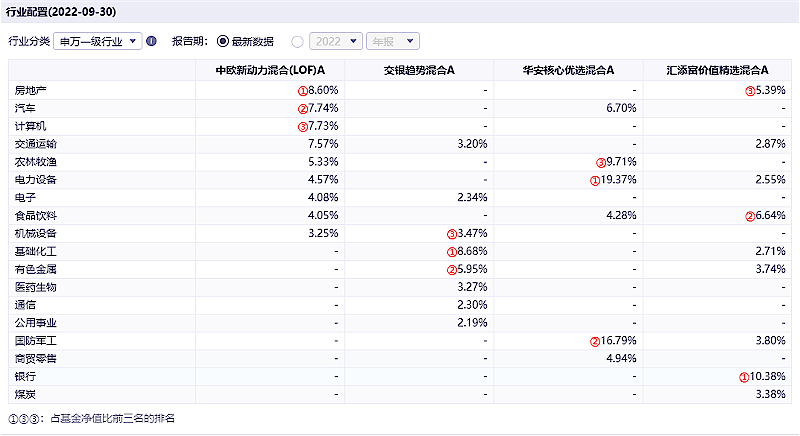Click the rank ③ marker beside 7.73%
This screenshot has height=436, width=800.
(301, 126)
